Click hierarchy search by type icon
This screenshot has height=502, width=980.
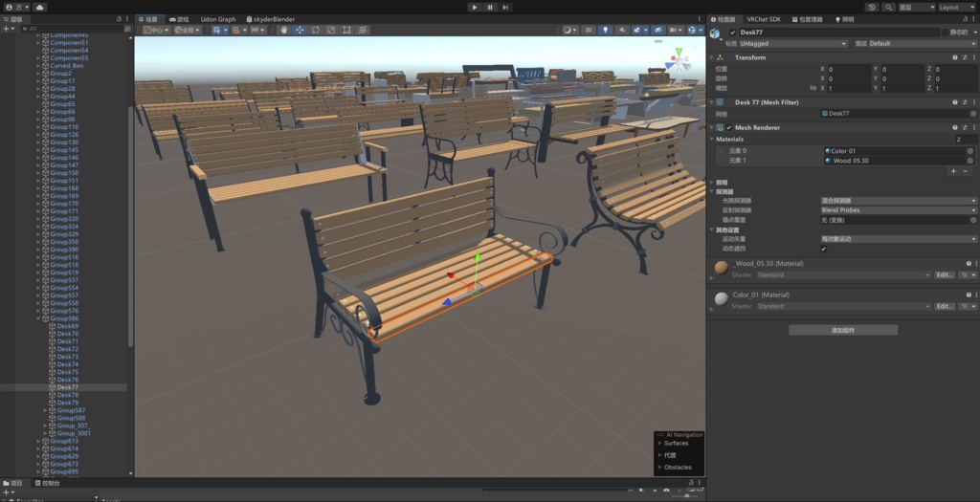127,29
